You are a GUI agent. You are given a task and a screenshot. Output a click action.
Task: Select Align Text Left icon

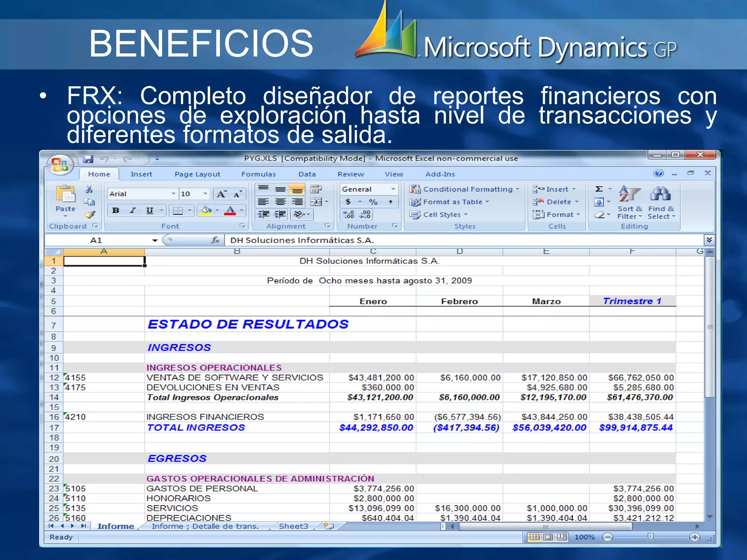coord(263,202)
